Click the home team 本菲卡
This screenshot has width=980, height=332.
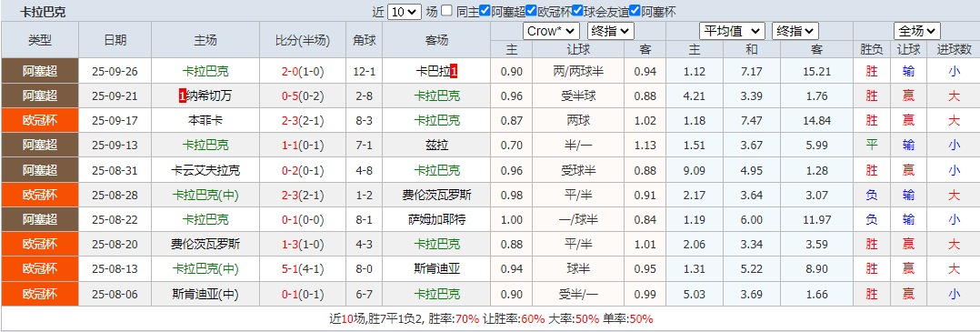205,120
